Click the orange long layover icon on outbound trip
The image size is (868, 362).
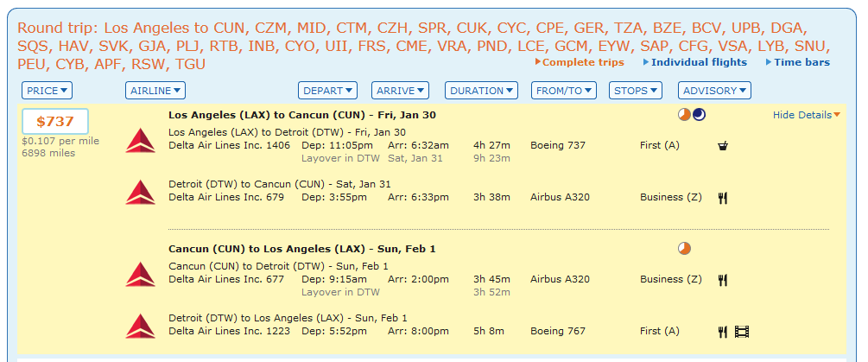coord(684,115)
